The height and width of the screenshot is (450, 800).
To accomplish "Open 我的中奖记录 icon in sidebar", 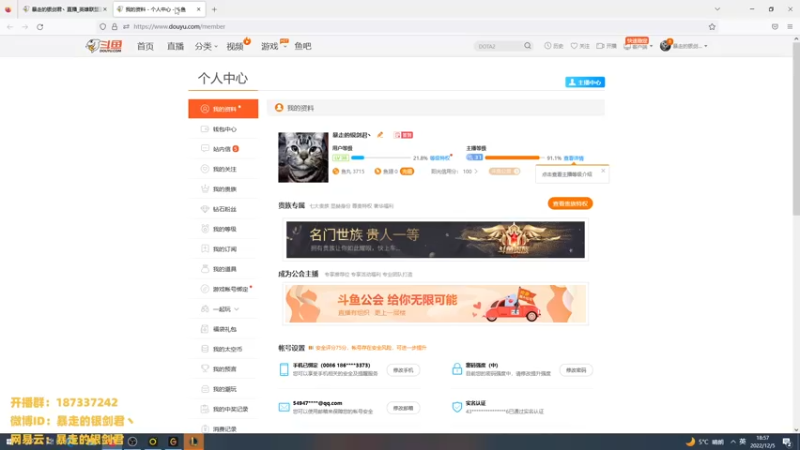I will point(205,409).
